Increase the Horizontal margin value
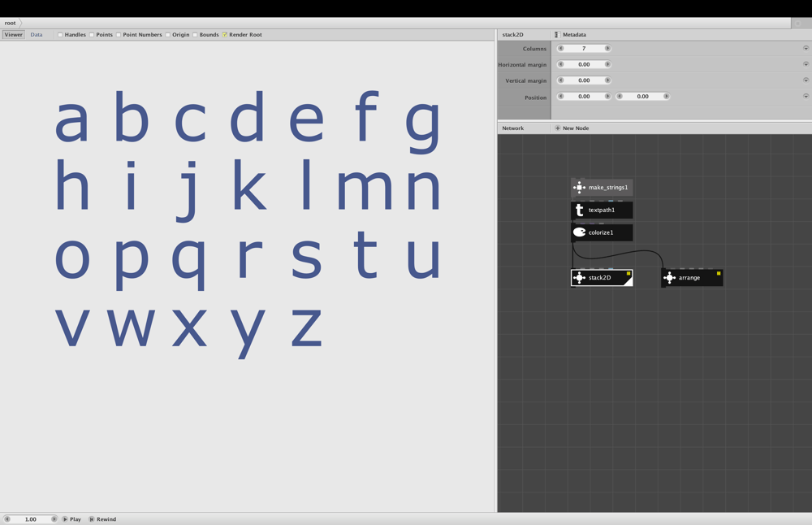Viewport: 812px width, 525px height. point(607,64)
